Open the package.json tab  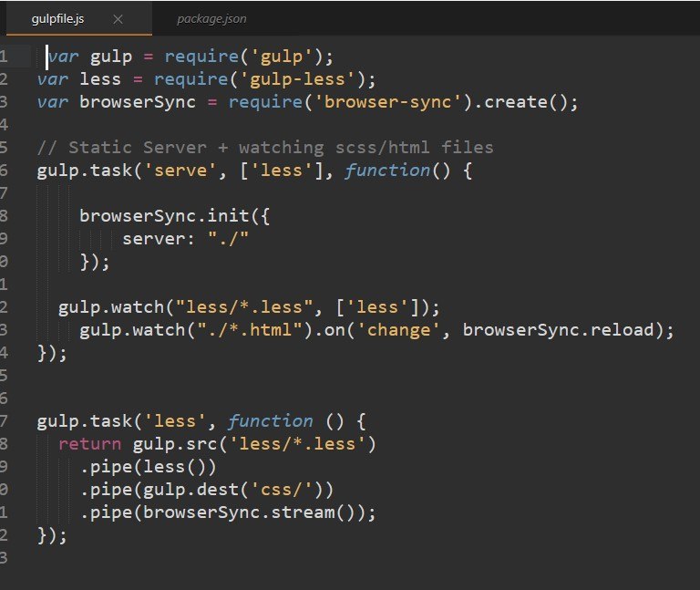tap(211, 19)
